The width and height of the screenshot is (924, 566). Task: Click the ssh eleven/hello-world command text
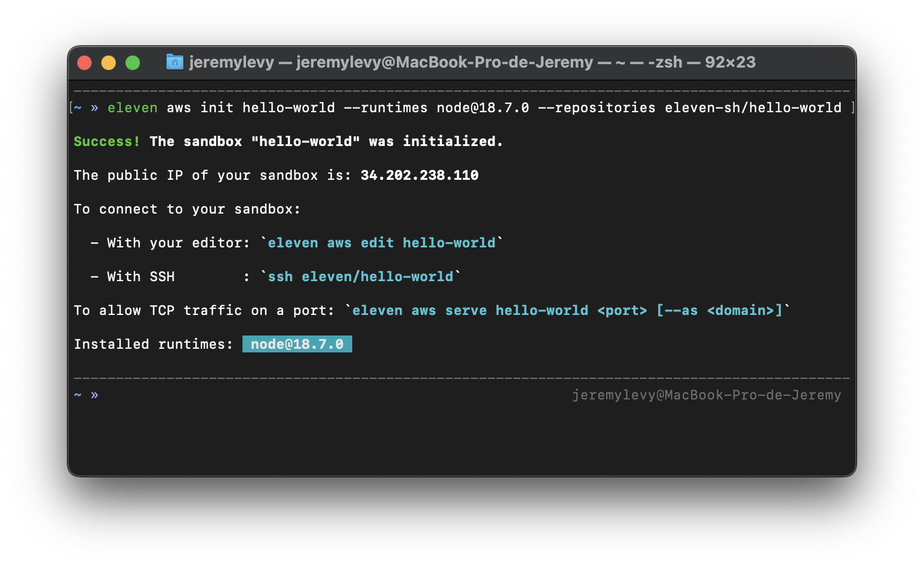tap(361, 276)
